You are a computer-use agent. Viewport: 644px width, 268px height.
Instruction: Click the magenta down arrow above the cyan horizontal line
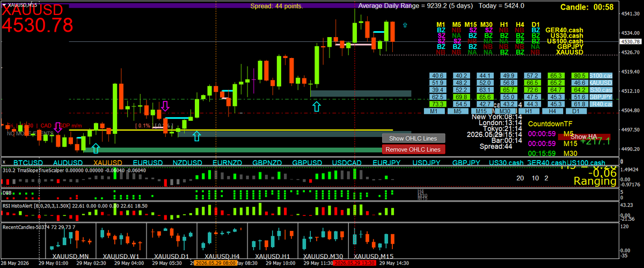[x=165, y=105]
